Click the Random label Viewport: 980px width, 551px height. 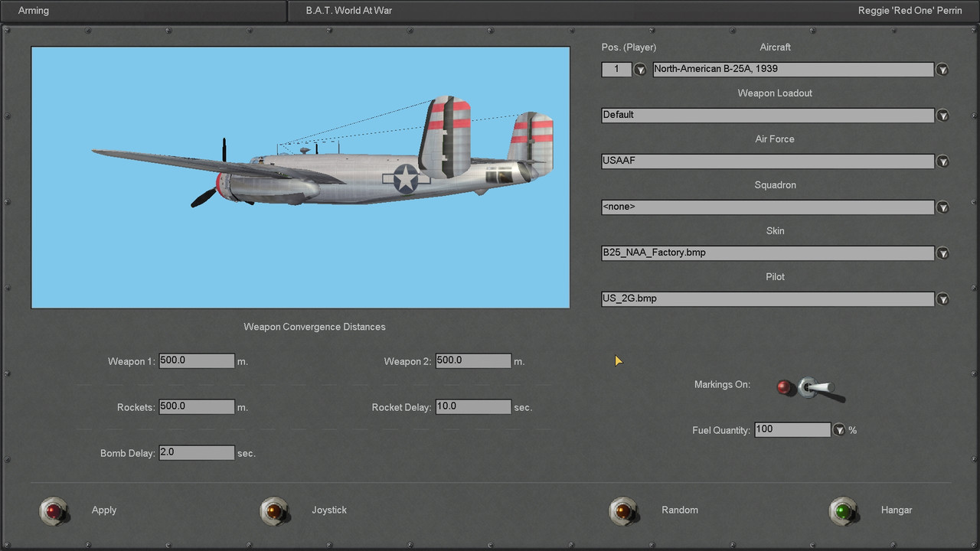pyautogui.click(x=680, y=510)
